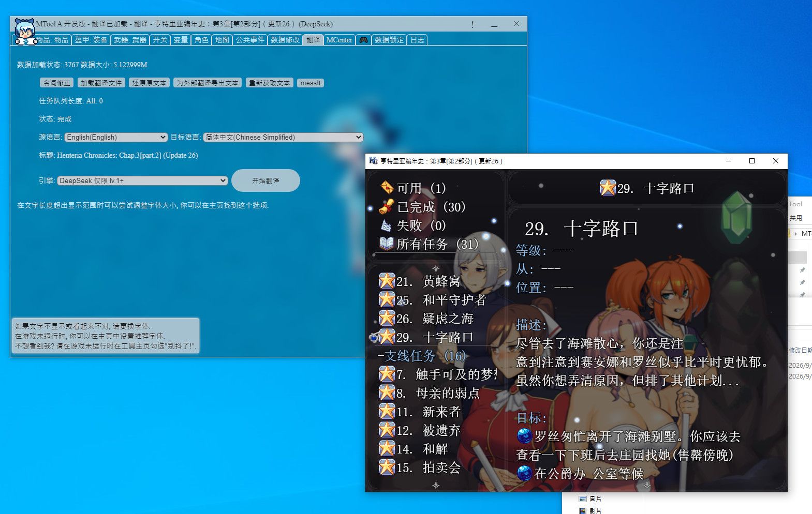Open the 日志 tab
The height and width of the screenshot is (514, 812).
[x=417, y=40]
